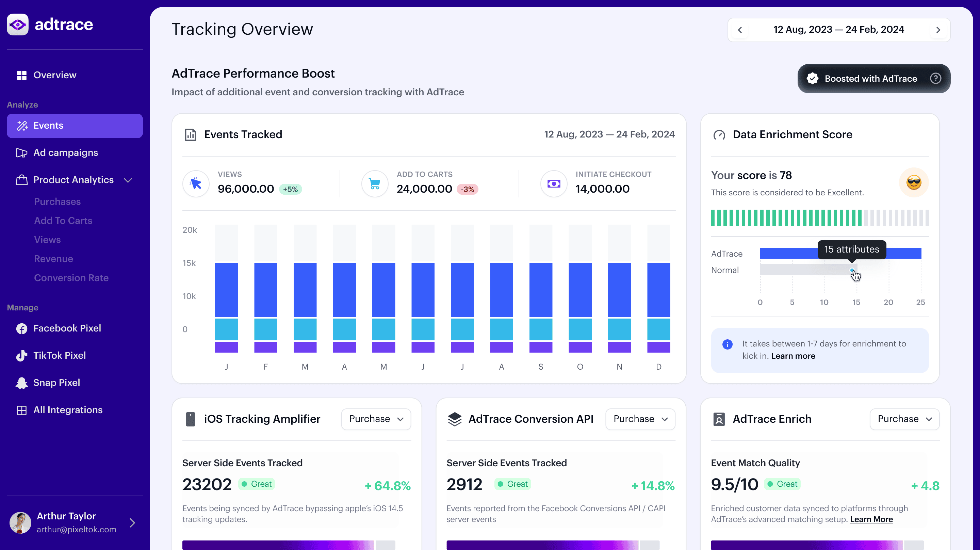Click the Product Analytics bag icon
Image resolution: width=980 pixels, height=550 pixels.
[x=22, y=180]
